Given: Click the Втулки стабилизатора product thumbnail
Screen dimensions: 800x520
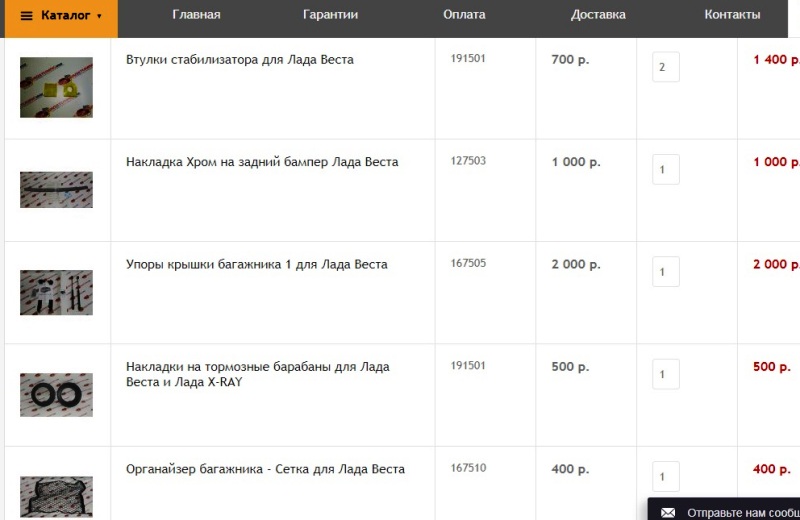Looking at the screenshot, I should click(56, 88).
